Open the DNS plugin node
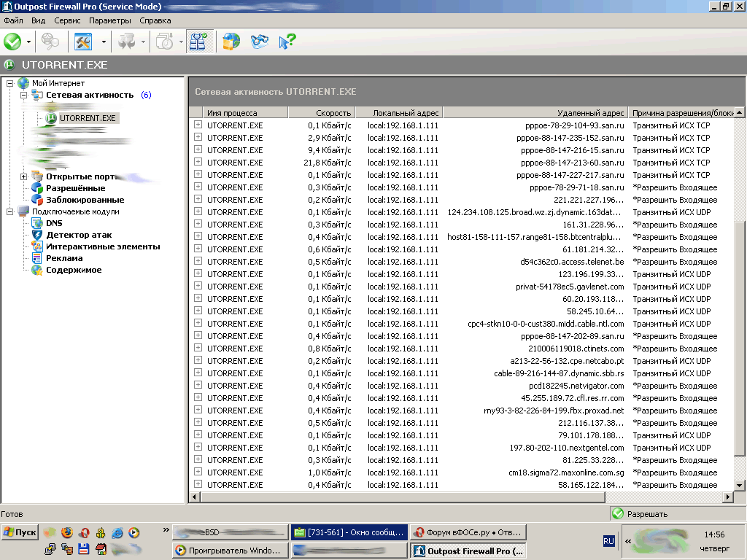Screen dimensions: 747x560 pyautogui.click(x=54, y=223)
